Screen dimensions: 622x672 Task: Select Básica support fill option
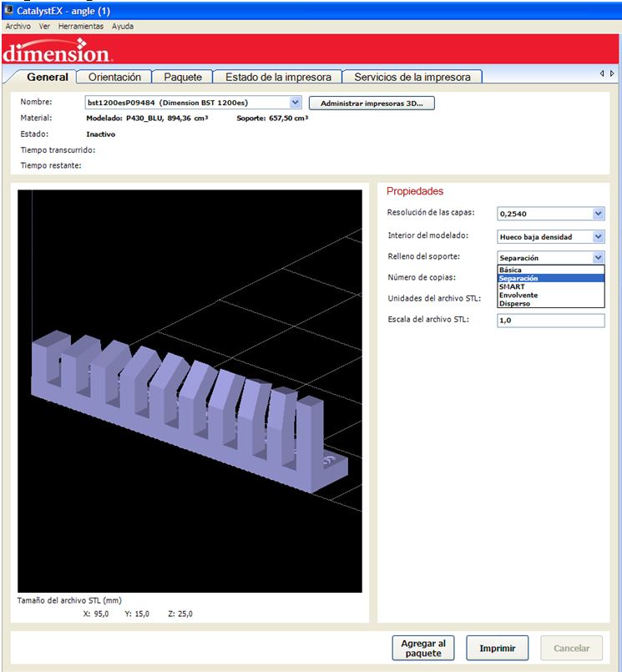pyautogui.click(x=551, y=270)
